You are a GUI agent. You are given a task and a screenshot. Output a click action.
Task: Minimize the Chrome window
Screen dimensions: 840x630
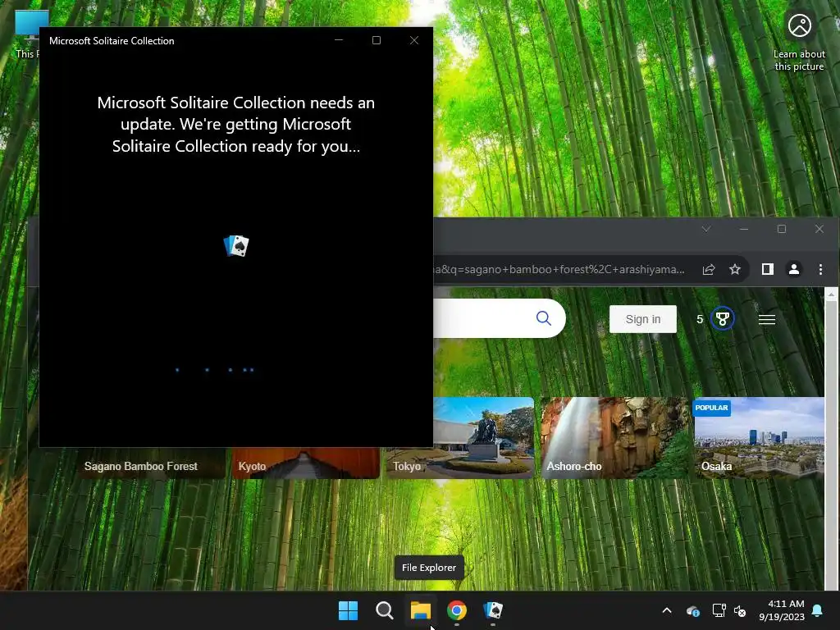[743, 230]
